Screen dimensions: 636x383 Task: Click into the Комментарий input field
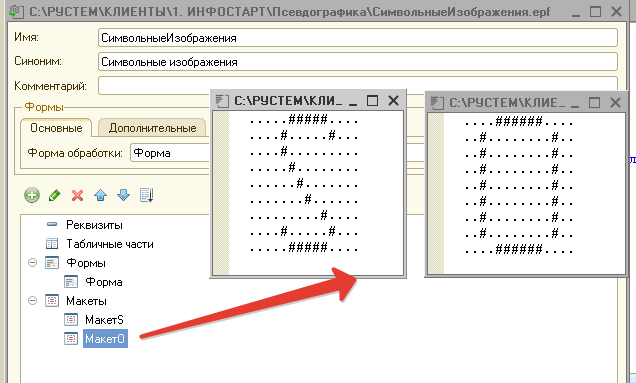click(x=357, y=86)
